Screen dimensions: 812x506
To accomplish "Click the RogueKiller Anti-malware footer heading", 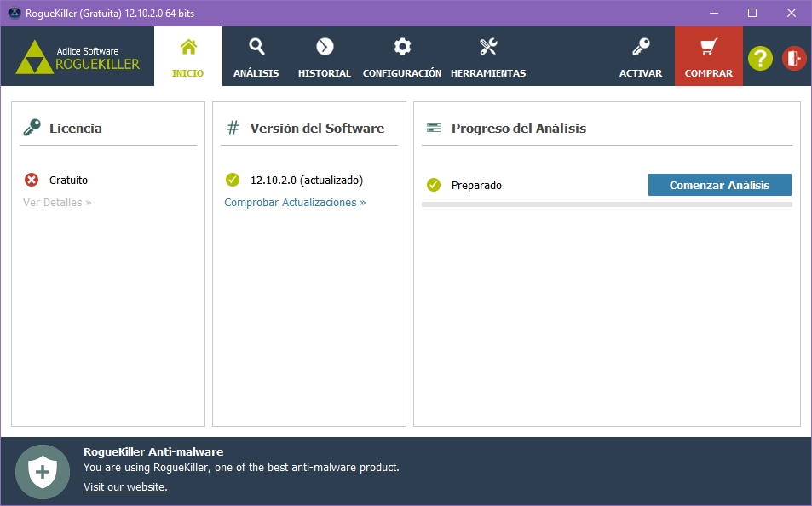I will (153, 451).
